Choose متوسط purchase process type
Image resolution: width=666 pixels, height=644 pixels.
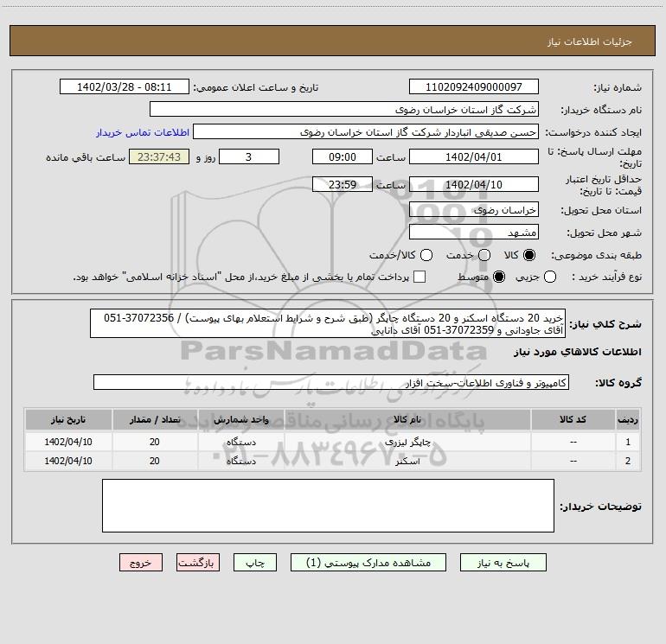(499, 277)
